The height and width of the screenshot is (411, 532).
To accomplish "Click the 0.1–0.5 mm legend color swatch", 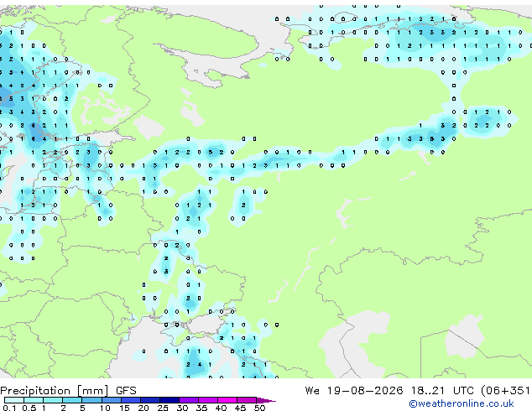I will (14, 400).
